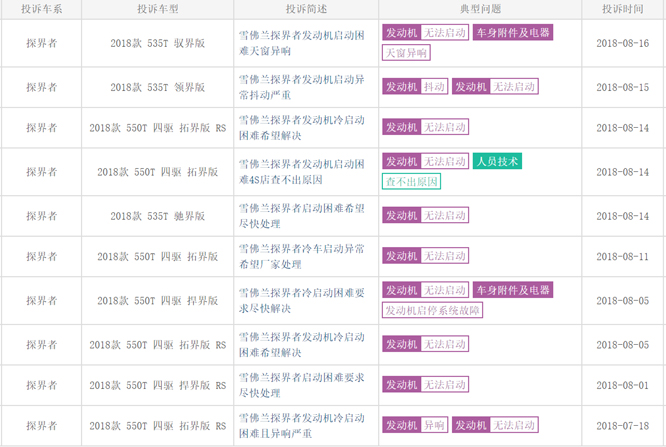Click the 发动机 异响 tag

415,425
